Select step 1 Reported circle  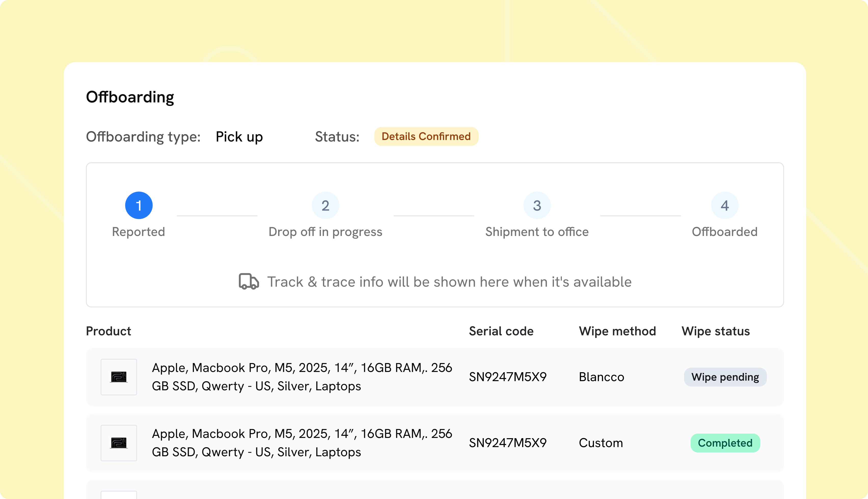click(139, 205)
